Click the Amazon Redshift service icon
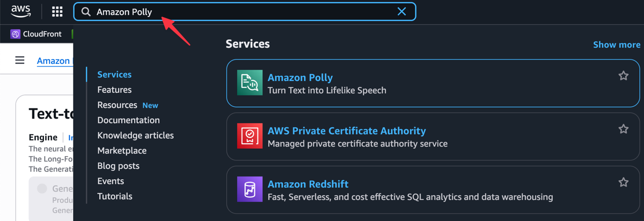Image resolution: width=644 pixels, height=221 pixels. click(250, 189)
